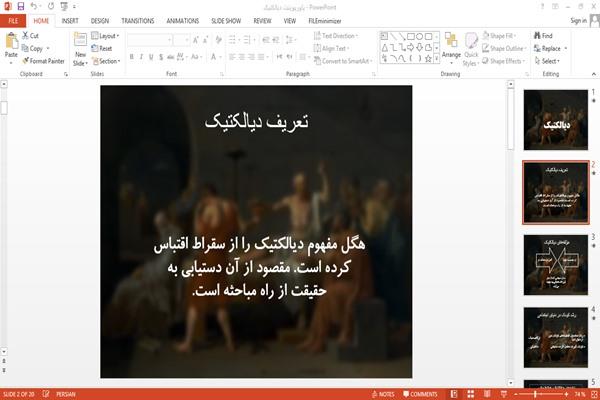Adjust the zoom slider handle
This screenshot has height=400, width=600.
click(x=535, y=394)
